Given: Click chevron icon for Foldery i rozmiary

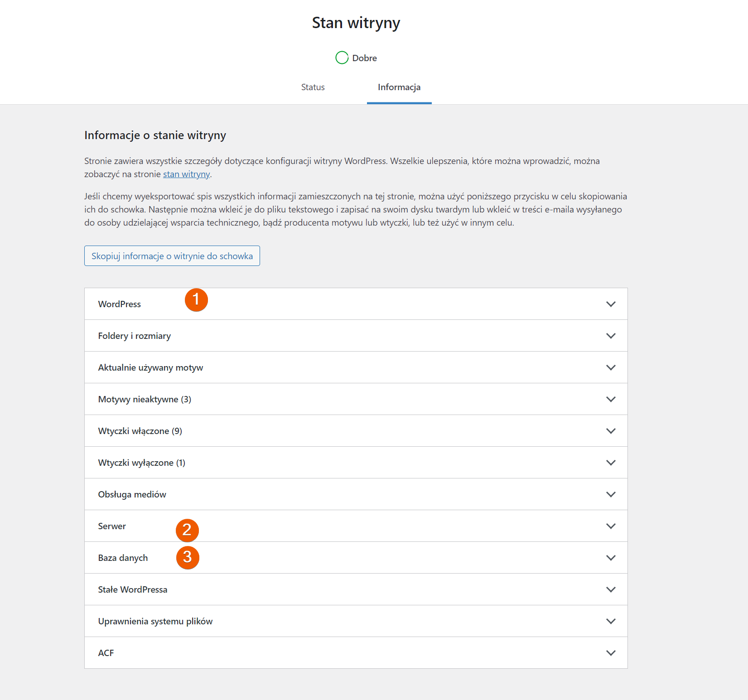Looking at the screenshot, I should click(x=611, y=336).
